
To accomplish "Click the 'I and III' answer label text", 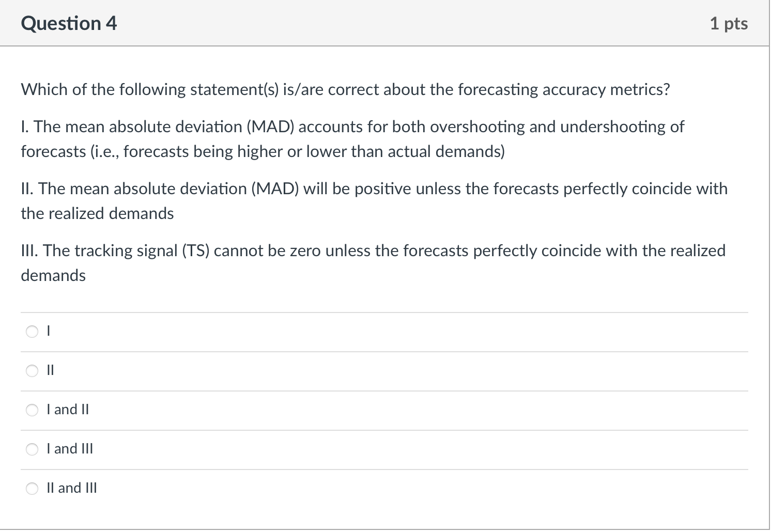I will click(70, 449).
